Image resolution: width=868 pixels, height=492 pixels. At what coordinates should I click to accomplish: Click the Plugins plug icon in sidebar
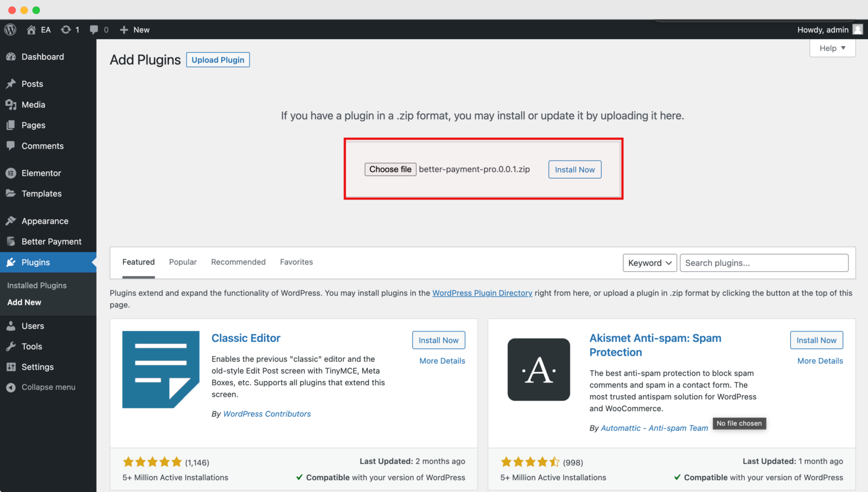pos(12,262)
